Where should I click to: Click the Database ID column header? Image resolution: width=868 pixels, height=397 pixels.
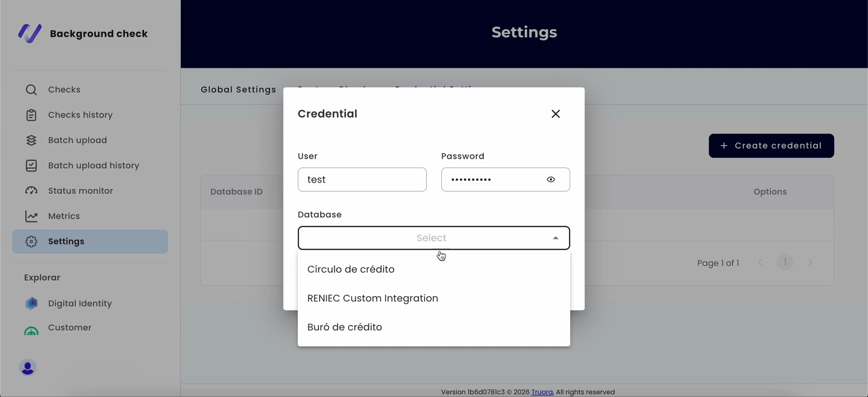click(x=236, y=192)
